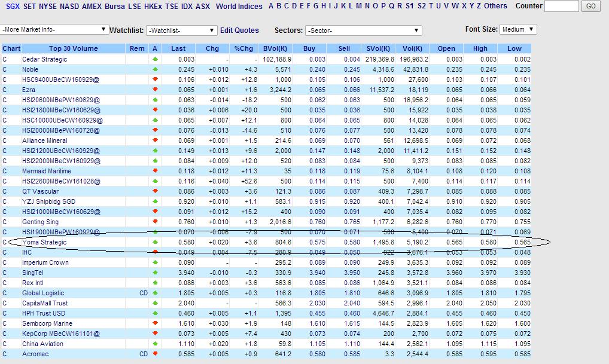Open the Yoma Strategic stock link
Image resolution: width=609 pixels, height=364 pixels.
click(x=44, y=242)
